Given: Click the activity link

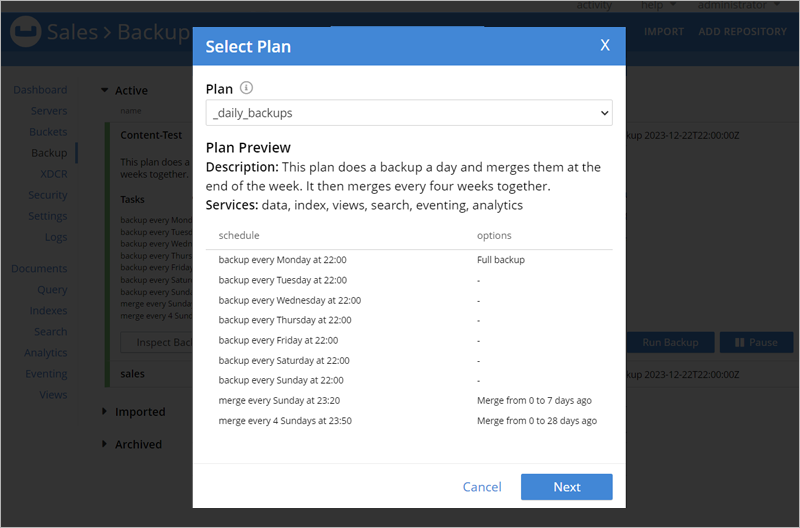Looking at the screenshot, I should [594, 5].
